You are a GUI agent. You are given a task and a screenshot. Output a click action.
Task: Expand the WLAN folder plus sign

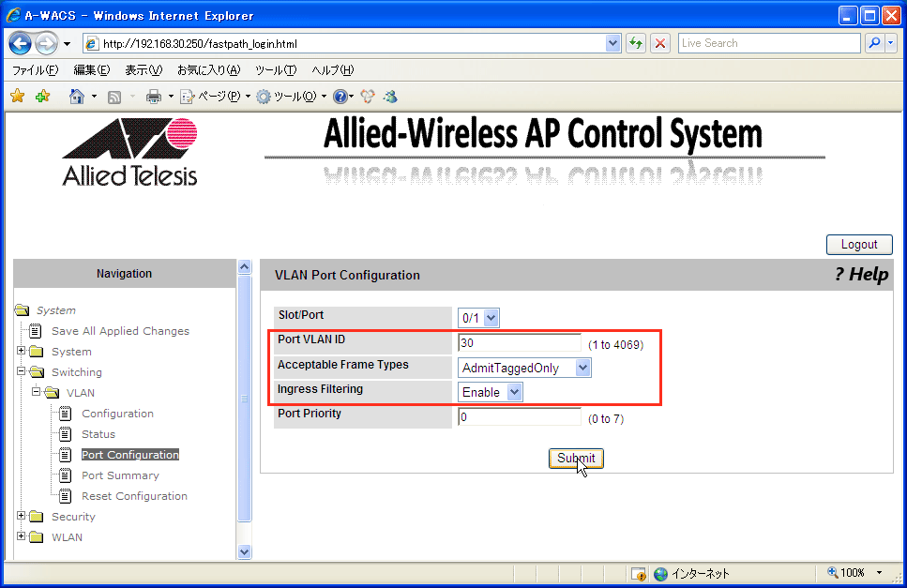click(x=21, y=536)
